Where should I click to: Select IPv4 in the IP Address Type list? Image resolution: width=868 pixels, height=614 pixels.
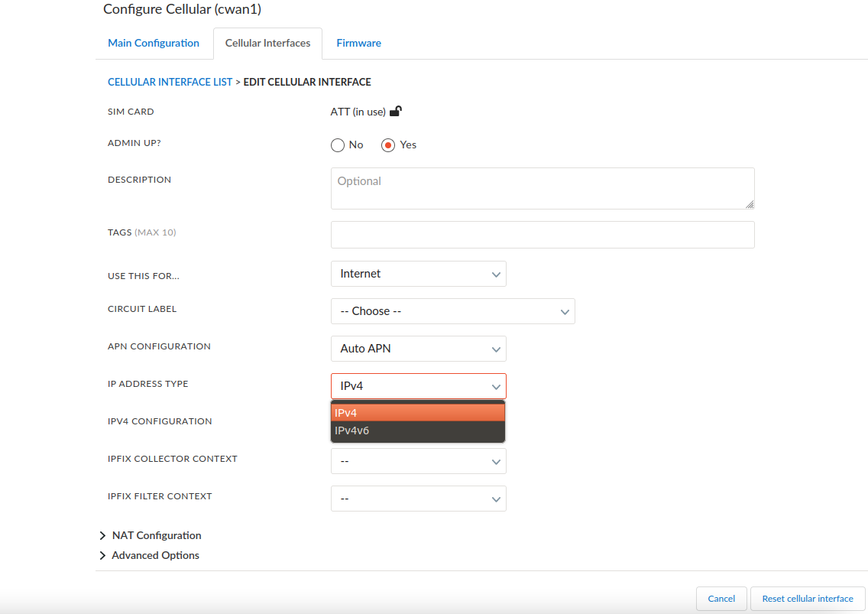pos(418,411)
